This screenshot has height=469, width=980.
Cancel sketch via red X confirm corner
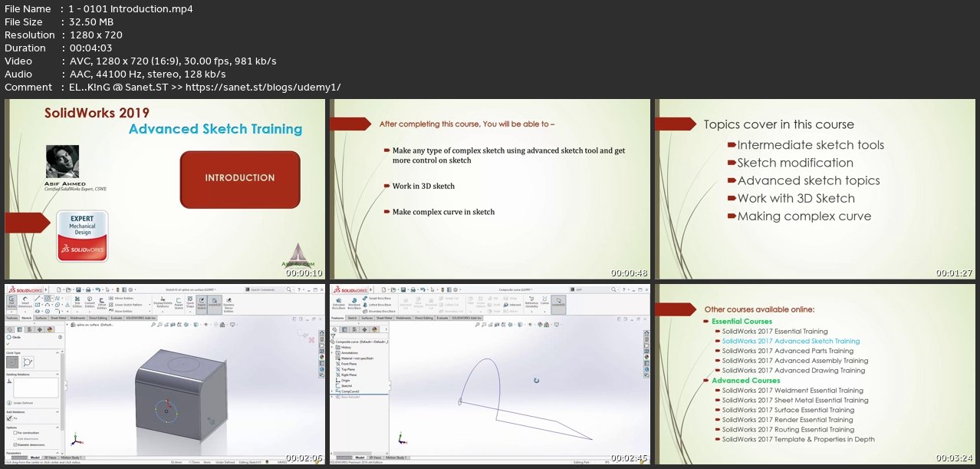click(x=311, y=340)
